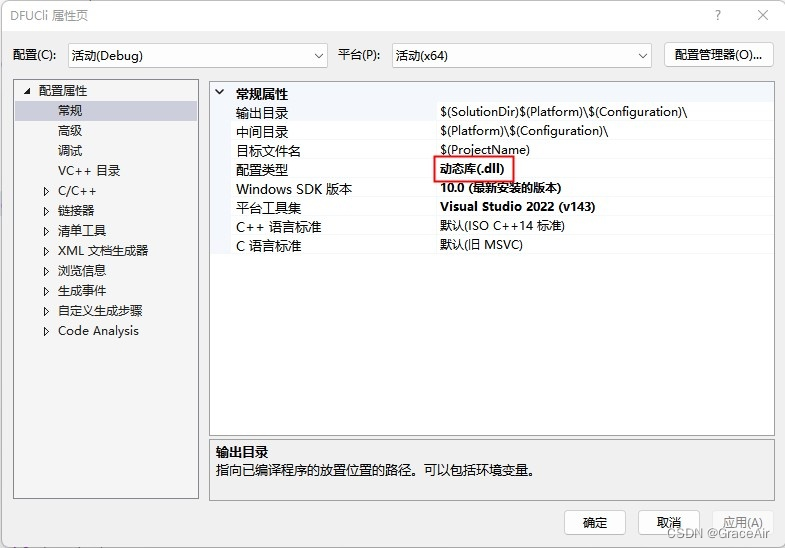785x548 pixels.
Task: Click the Visual Studio 2022 (v143) toolset value
Action: (x=518, y=207)
